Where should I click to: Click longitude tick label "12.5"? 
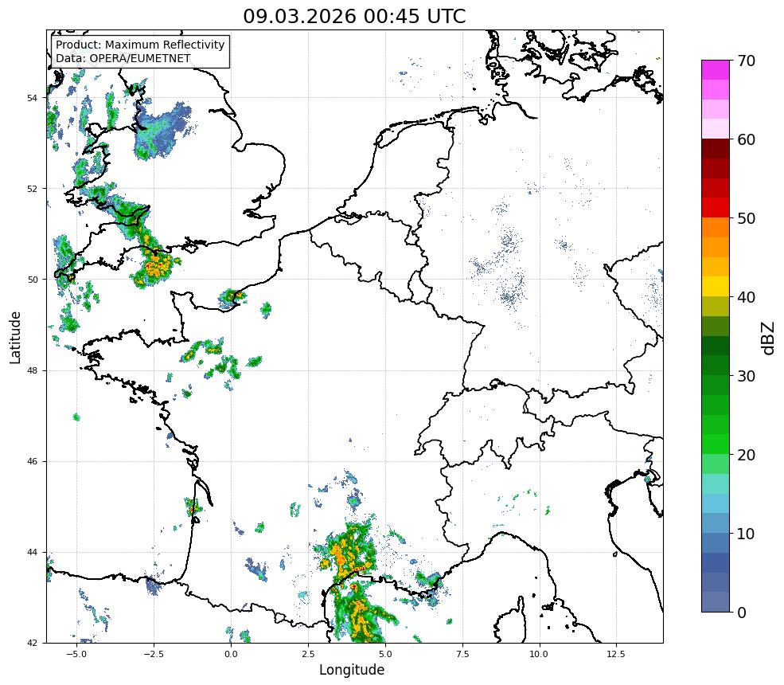point(616,654)
